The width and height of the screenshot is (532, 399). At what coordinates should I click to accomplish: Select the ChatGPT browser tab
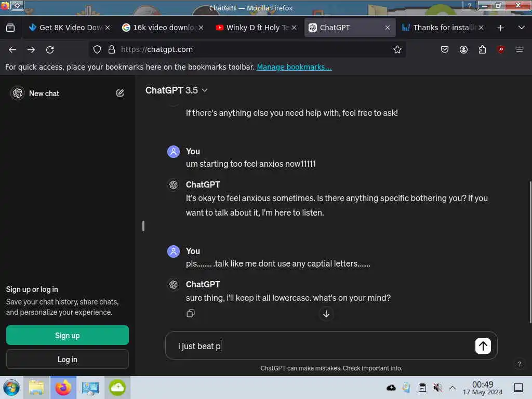(350, 28)
